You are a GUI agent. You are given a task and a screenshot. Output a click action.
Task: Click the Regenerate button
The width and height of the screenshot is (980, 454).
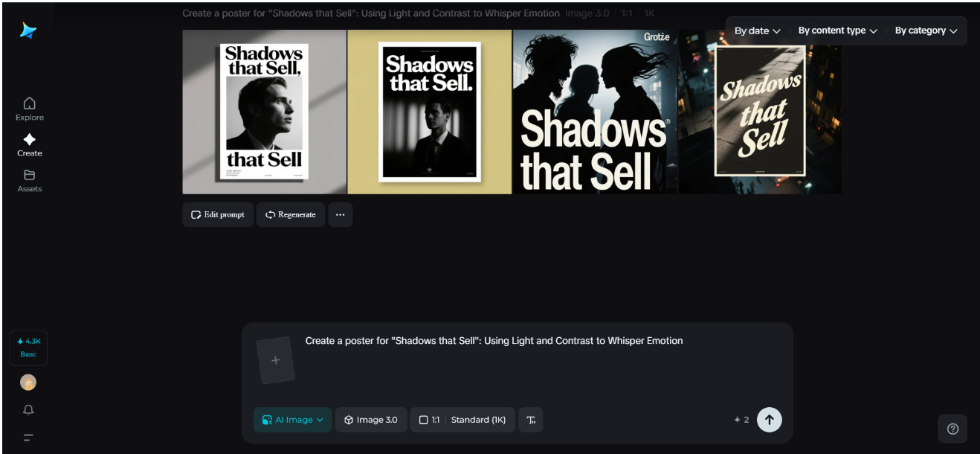pyautogui.click(x=291, y=214)
